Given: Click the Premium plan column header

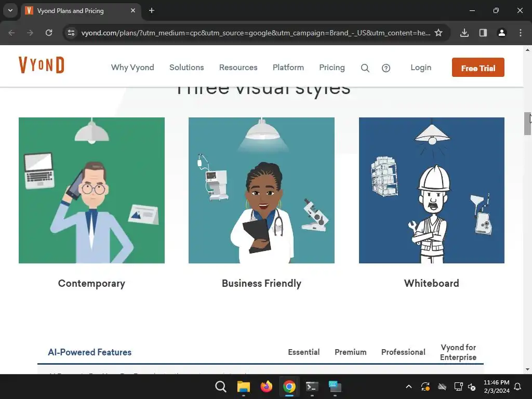Looking at the screenshot, I should [x=351, y=352].
